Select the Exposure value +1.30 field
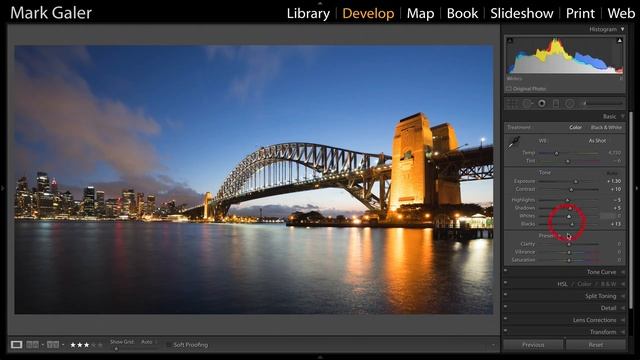This screenshot has height=360, width=640. (613, 181)
